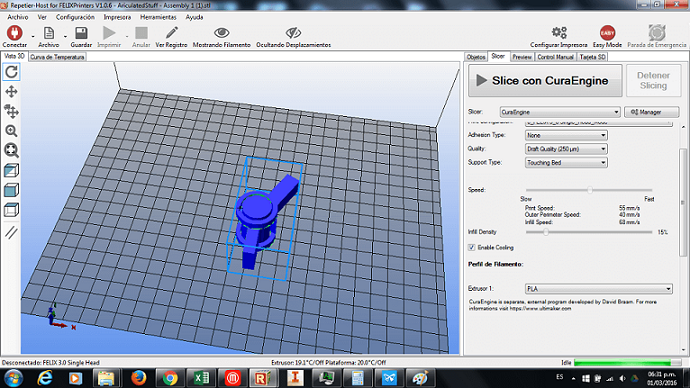Toggle Mostrando Filamento eye icon
Image resolution: width=690 pixels, height=388 pixels.
coord(221,33)
